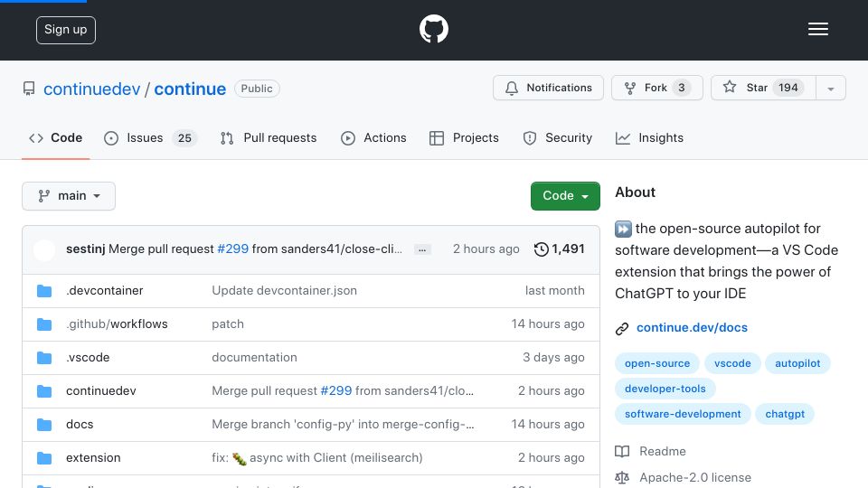Screen dimensions: 868x488
Task: Open the hamburger navigation menu
Action: pos(817,29)
